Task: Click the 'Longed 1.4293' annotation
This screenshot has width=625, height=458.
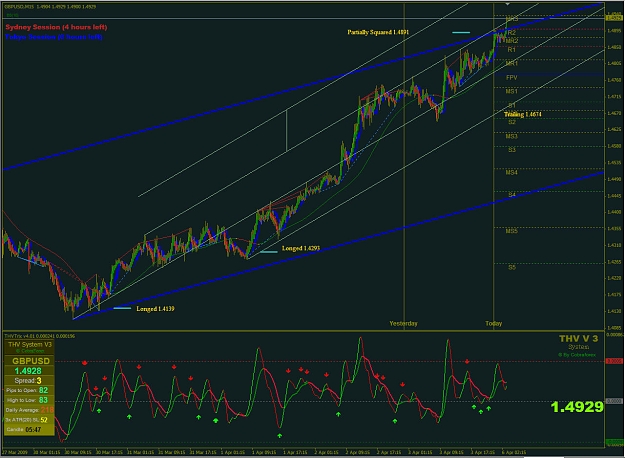Action: click(301, 248)
